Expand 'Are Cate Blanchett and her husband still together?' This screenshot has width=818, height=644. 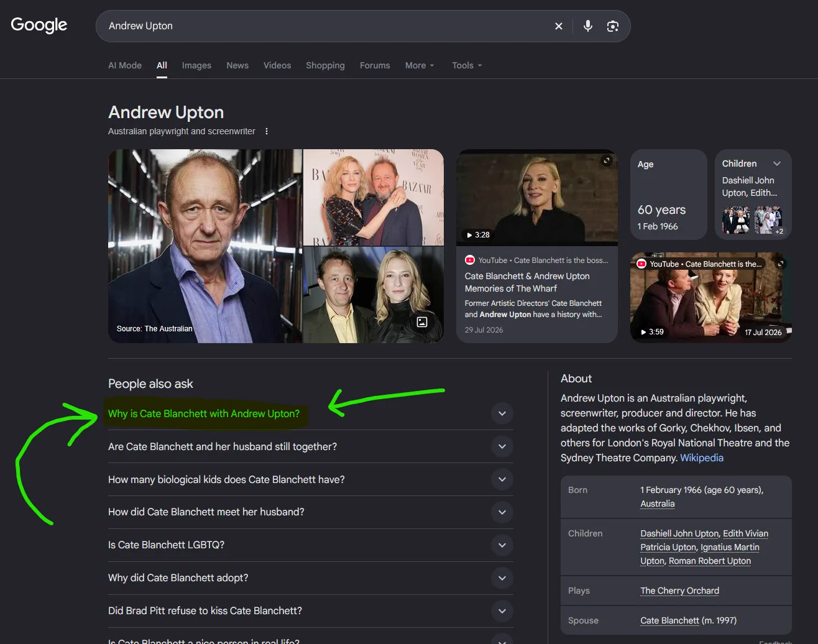[x=502, y=446]
